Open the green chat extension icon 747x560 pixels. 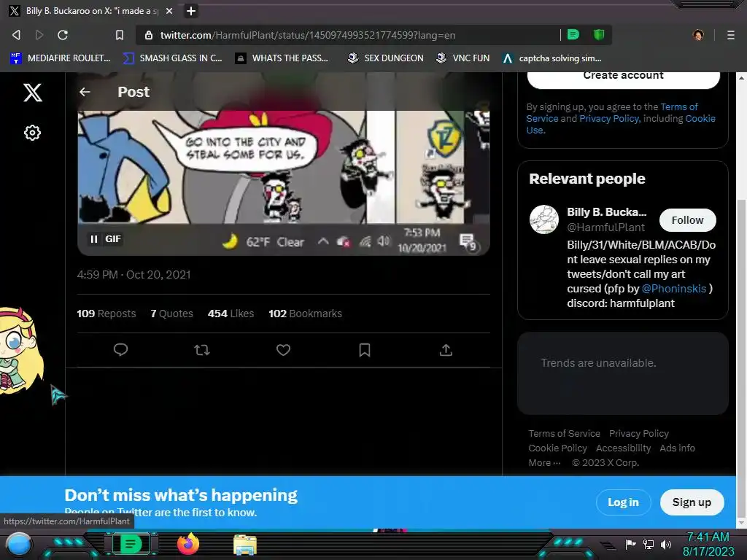(x=573, y=34)
